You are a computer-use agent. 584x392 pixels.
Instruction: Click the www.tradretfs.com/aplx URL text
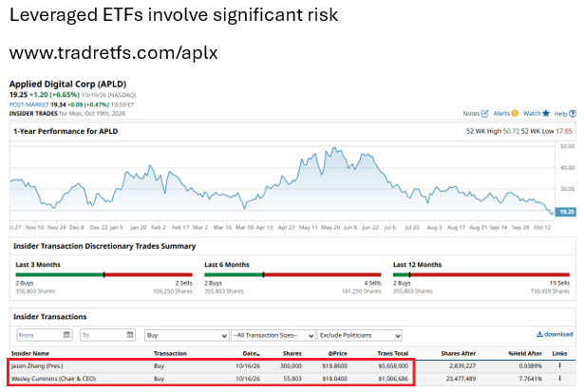(x=114, y=53)
